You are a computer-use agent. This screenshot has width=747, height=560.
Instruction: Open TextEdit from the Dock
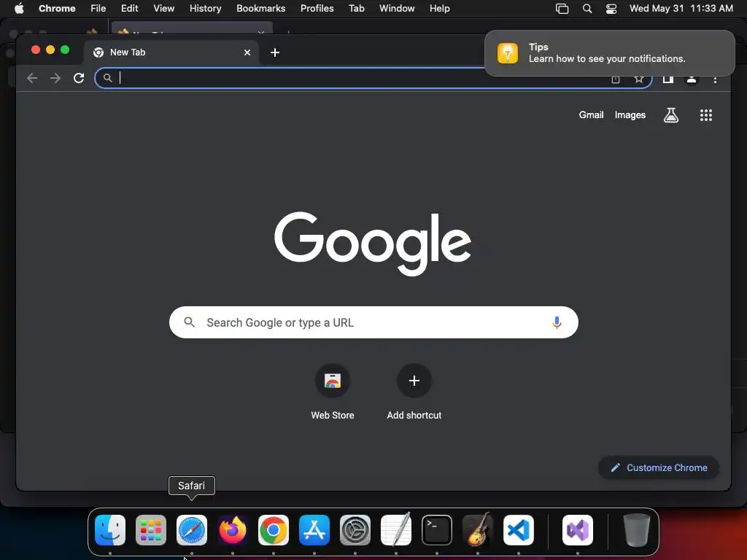(396, 529)
